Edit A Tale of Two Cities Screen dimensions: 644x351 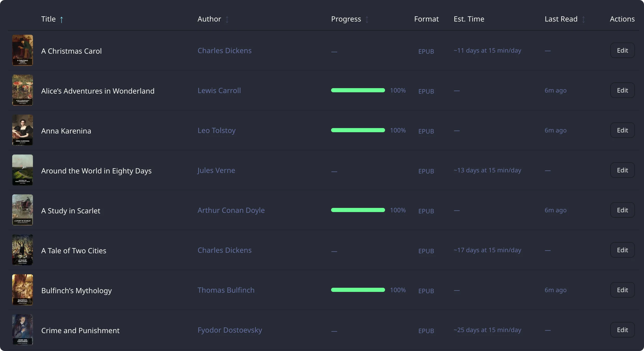623,250
